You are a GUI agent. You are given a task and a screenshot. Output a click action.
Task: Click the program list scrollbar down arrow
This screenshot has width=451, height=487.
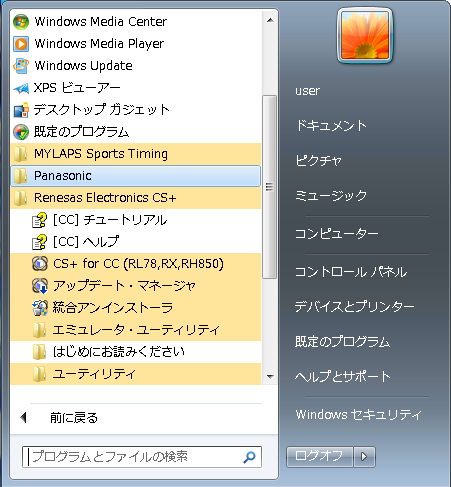(x=270, y=377)
